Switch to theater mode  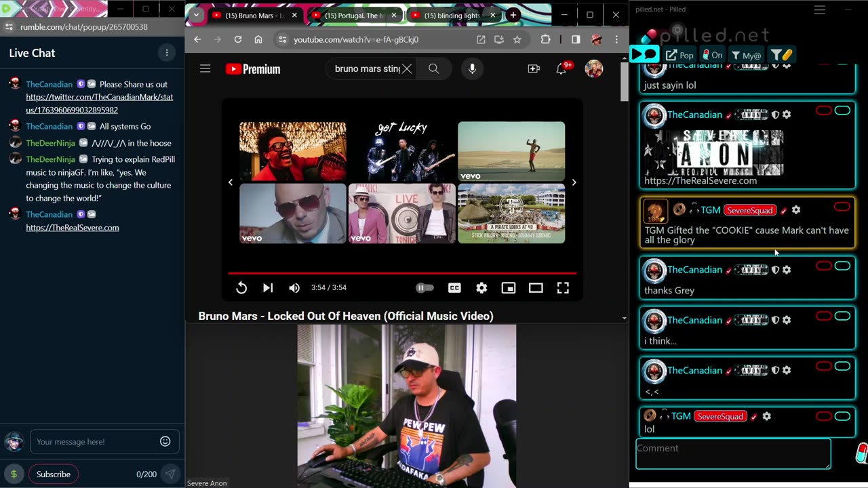(536, 288)
